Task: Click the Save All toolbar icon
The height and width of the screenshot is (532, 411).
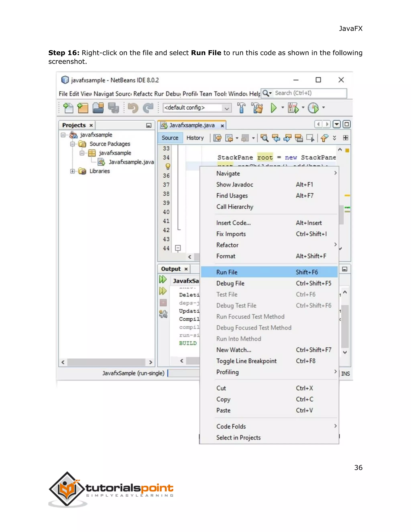Action: click(113, 108)
